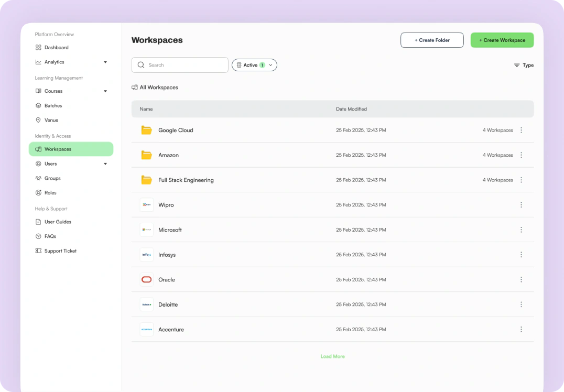Open the Wipro workspace name

click(166, 204)
